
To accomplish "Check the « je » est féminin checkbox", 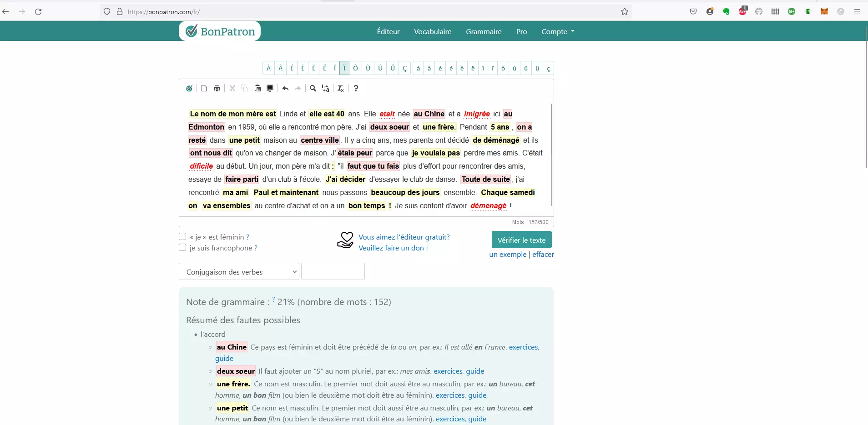I will [182, 236].
